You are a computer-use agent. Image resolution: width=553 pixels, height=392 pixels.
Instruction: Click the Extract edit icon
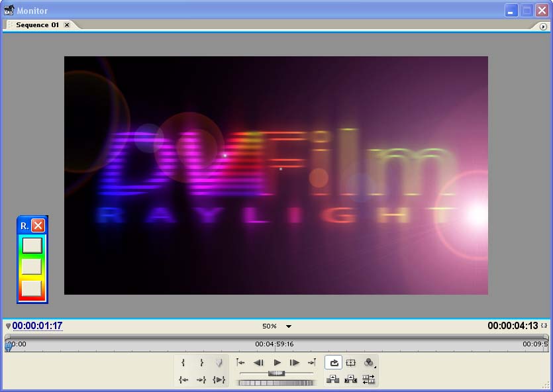(x=350, y=379)
